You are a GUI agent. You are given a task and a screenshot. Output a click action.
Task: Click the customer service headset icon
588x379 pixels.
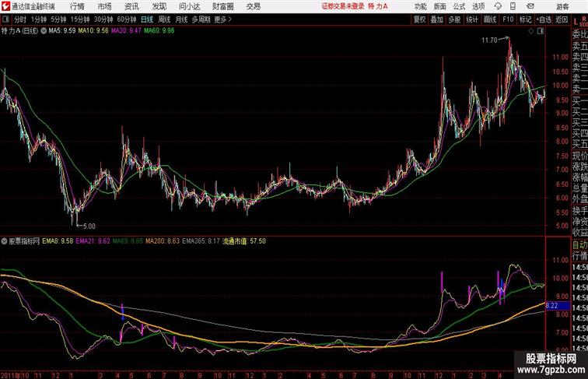(498, 6)
